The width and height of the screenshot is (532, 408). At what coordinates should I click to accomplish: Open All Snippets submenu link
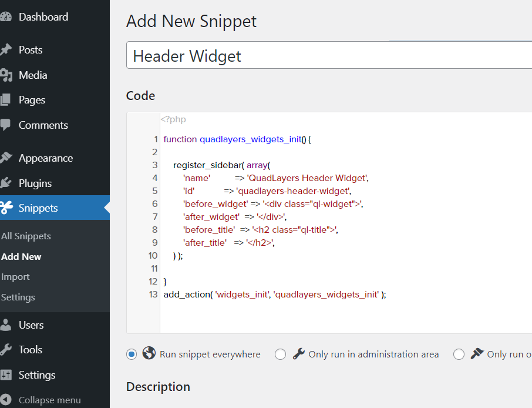[x=26, y=236]
